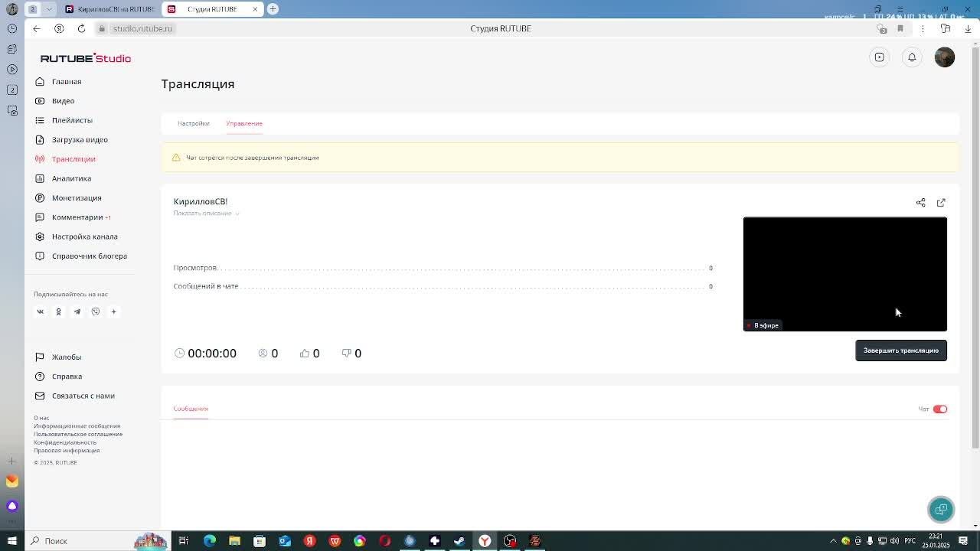
Task: Click the RUTUBE Studio logo
Action: pyautogui.click(x=86, y=58)
